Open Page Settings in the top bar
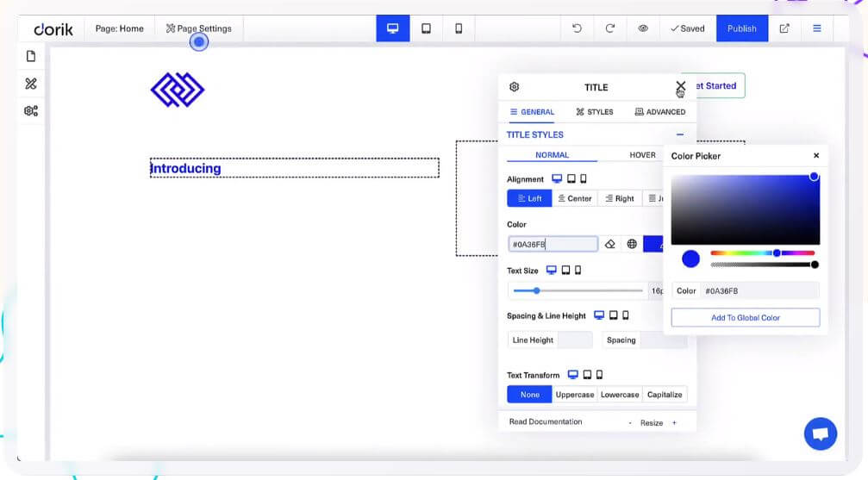Screen dimensions: 868x480 (199, 28)
